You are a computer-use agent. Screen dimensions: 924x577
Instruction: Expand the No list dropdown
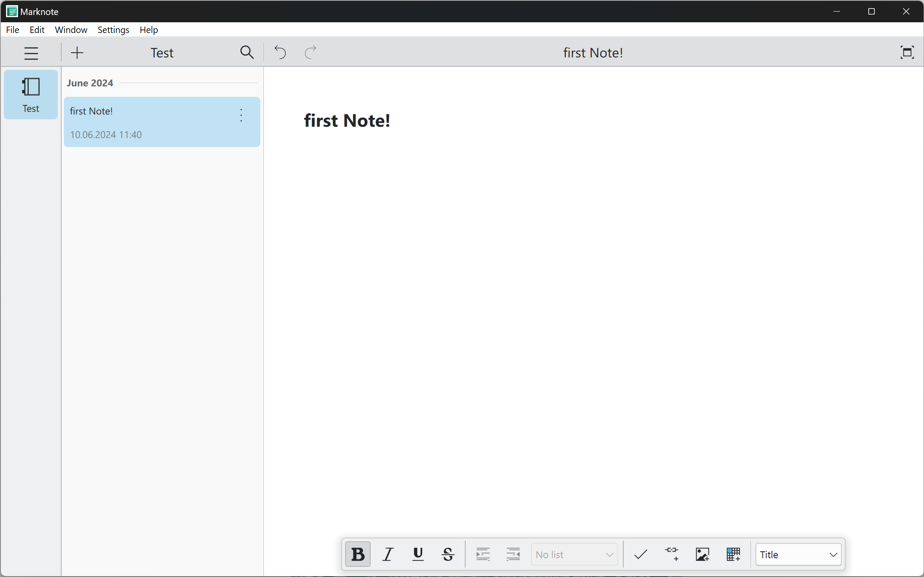[x=574, y=554]
